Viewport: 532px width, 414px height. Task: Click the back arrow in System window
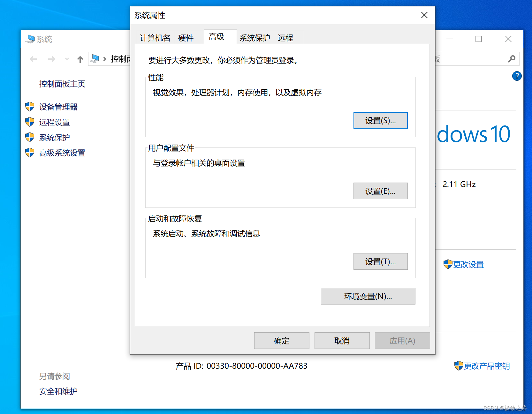[33, 59]
